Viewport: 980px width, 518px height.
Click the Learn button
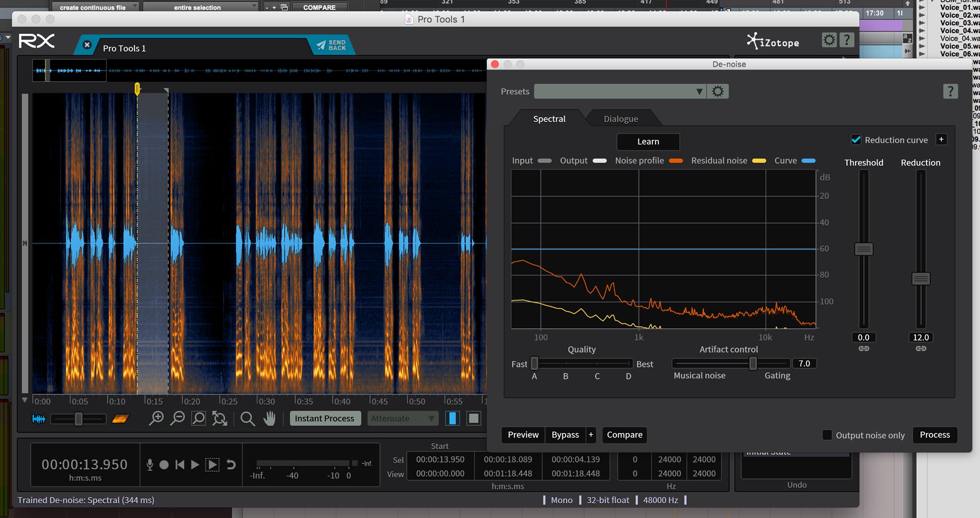coord(648,142)
